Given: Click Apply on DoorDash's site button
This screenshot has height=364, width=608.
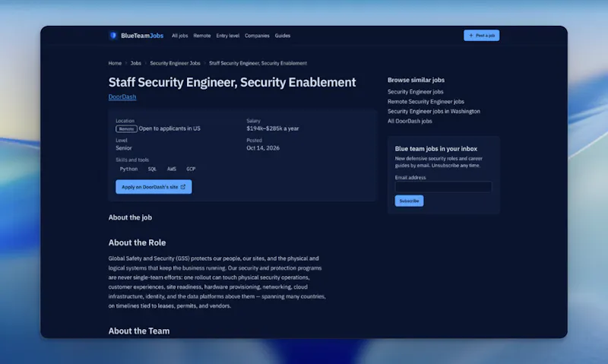Looking at the screenshot, I should (154, 187).
